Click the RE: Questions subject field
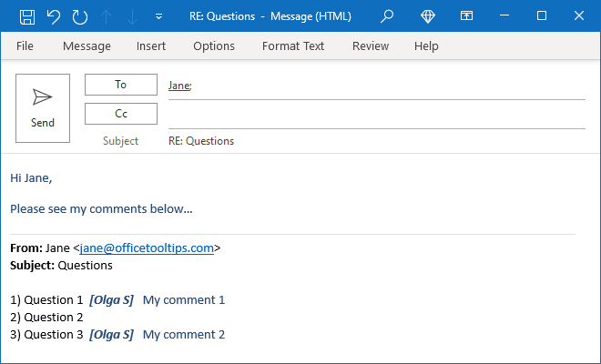Screen dimensions: 601x364 click(201, 141)
